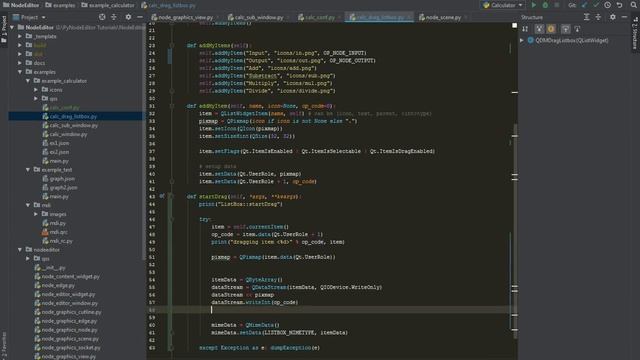Toggle second Structure toolbar filter button
This screenshot has width=640, height=360.
540,29
